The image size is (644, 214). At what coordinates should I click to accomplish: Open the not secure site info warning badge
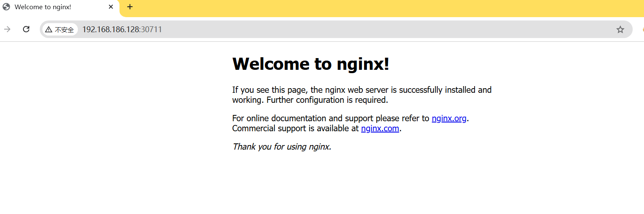pos(60,29)
